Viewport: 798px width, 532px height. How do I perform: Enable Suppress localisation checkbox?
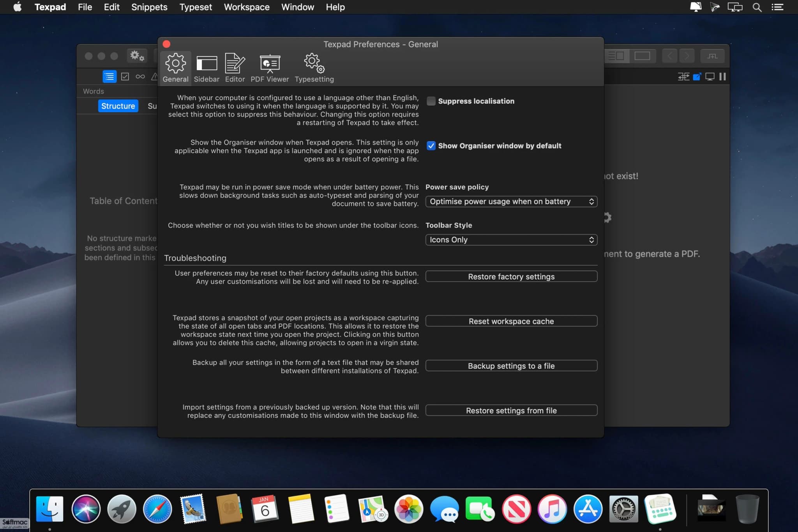tap(431, 101)
